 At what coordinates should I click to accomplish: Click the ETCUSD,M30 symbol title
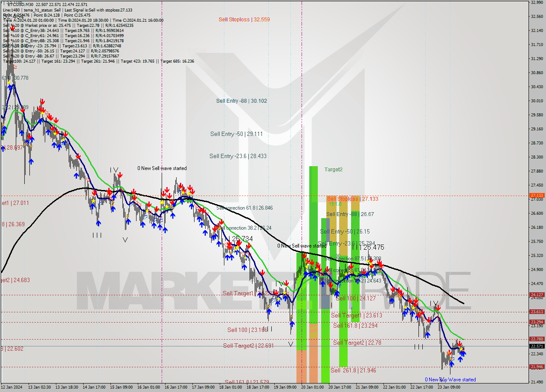pyautogui.click(x=20, y=4)
